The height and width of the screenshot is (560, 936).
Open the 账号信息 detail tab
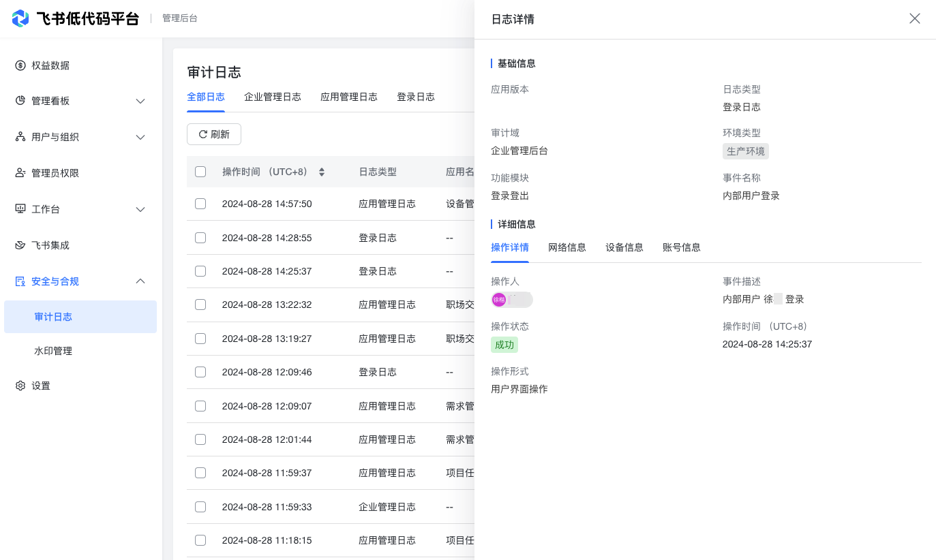pyautogui.click(x=682, y=247)
